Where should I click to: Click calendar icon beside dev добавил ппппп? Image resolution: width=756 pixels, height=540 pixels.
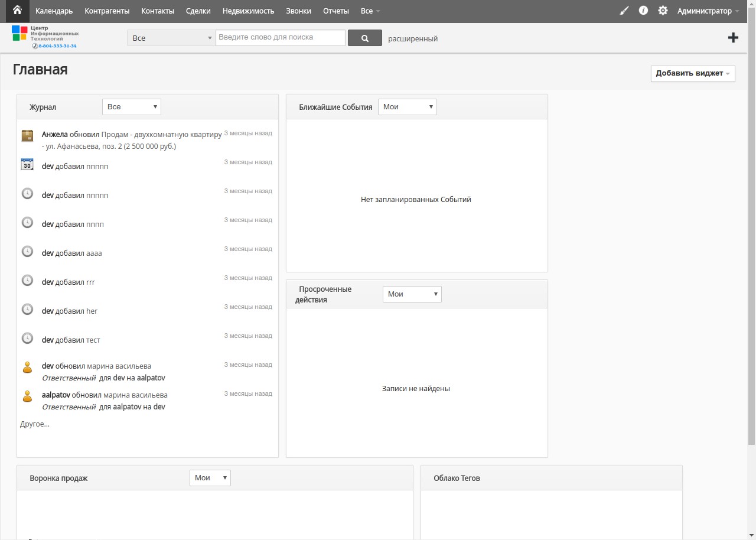tap(27, 164)
